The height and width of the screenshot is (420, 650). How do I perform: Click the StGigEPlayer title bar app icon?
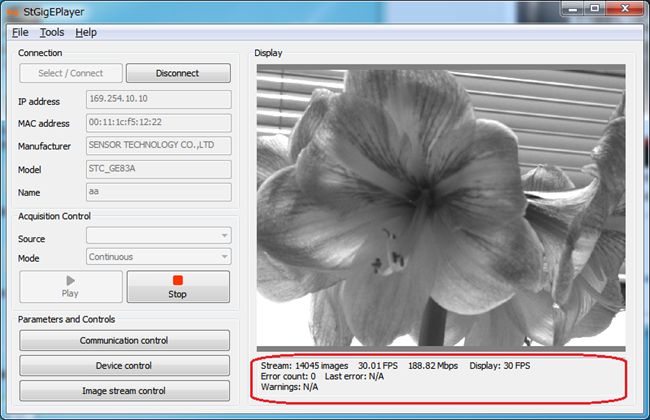13,11
